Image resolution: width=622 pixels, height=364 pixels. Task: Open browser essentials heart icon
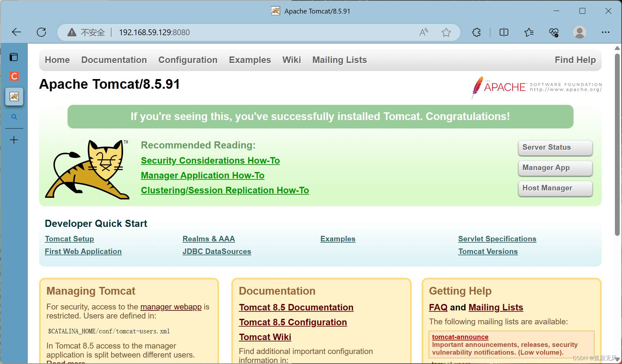coord(554,32)
